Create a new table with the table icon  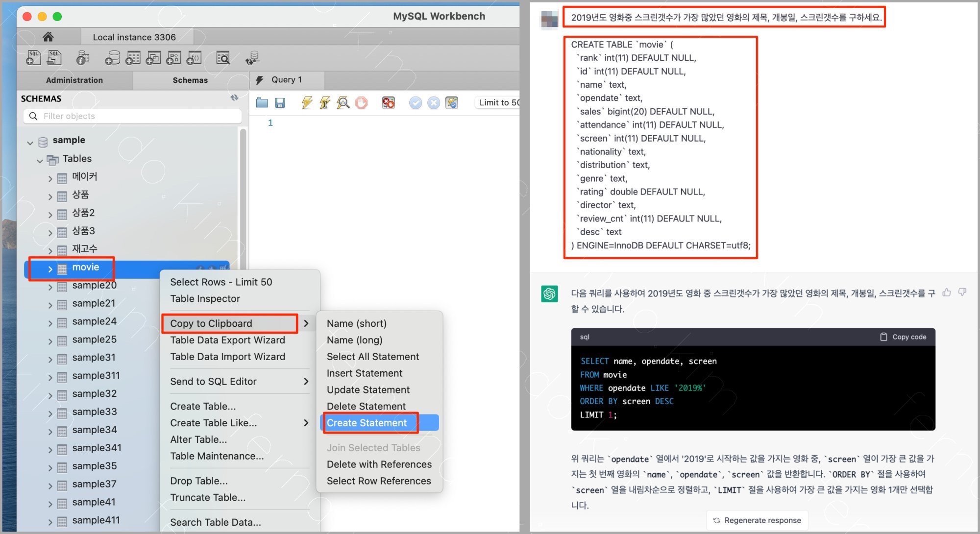pos(132,57)
